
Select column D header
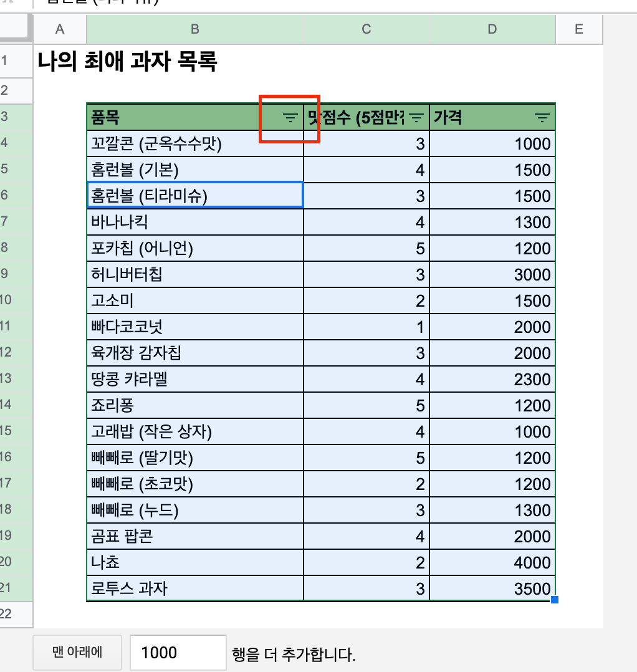tap(492, 29)
